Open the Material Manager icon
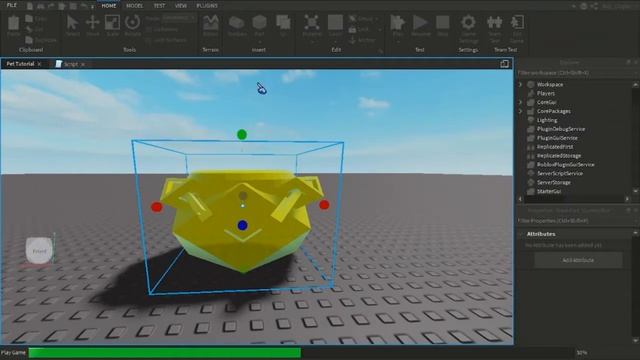Screen dimensions: 640x360 pyautogui.click(x=312, y=22)
